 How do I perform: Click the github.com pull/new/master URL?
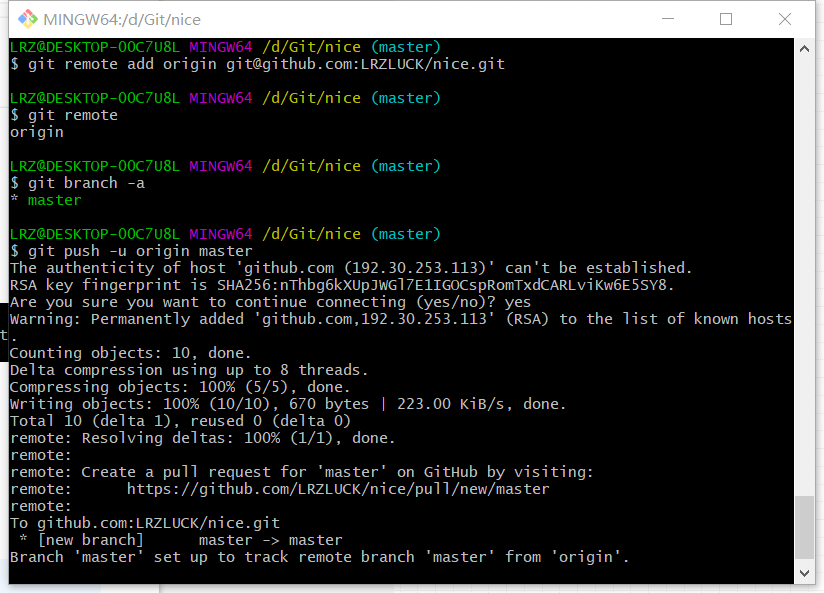(x=338, y=489)
